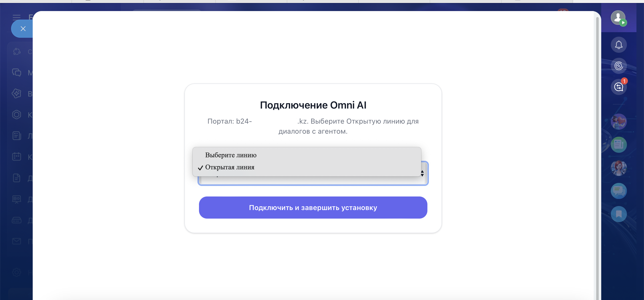This screenshot has height=300, width=644.
Task: Open the presentation board icon in left sidebar
Action: (x=17, y=199)
